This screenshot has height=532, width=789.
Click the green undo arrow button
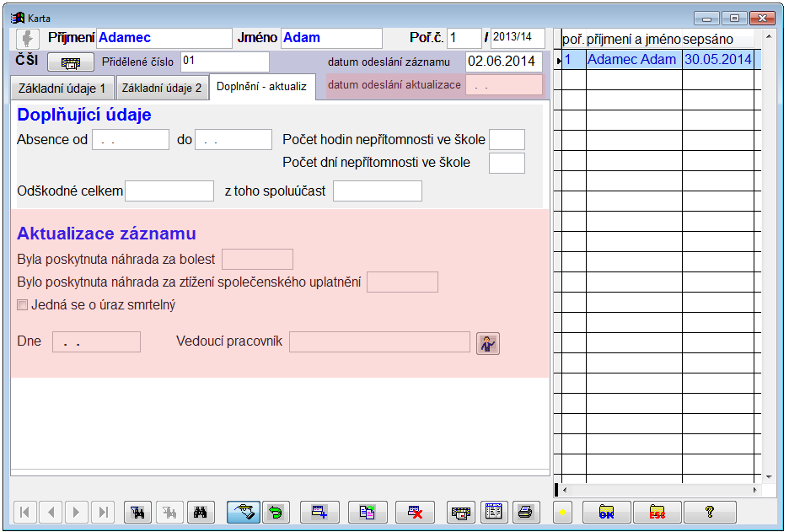[275, 512]
